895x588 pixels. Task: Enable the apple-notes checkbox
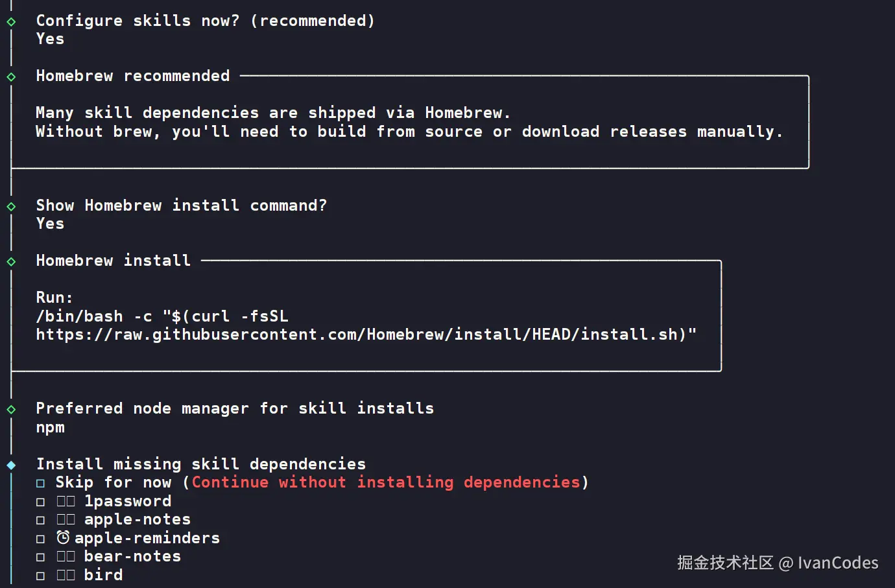coord(41,521)
